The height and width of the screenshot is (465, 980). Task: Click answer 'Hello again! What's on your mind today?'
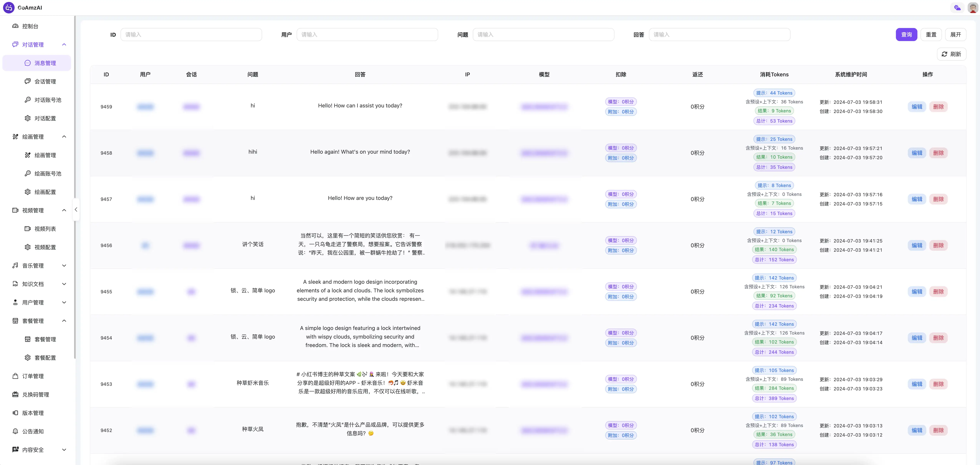[x=360, y=152]
